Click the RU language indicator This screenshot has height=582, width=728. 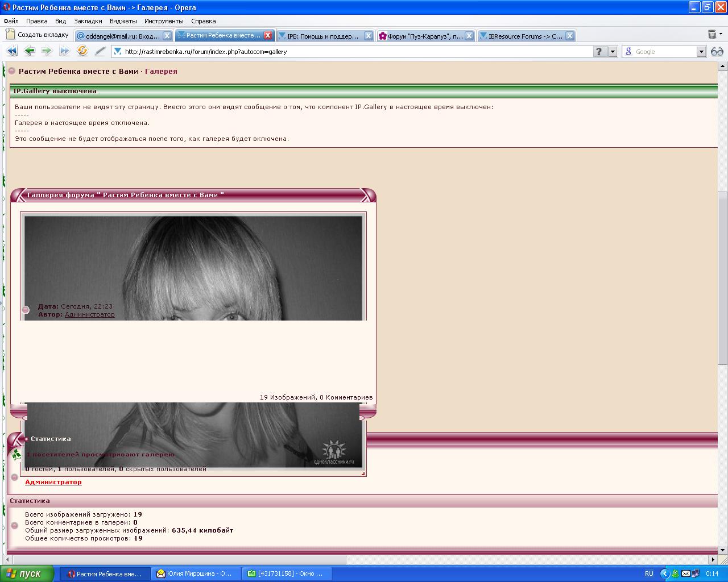(649, 573)
